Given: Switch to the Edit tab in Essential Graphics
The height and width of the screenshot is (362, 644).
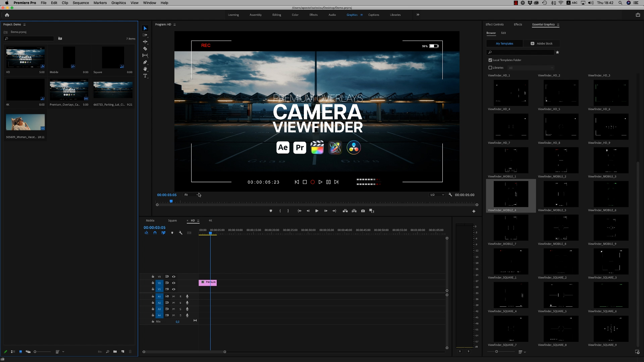Looking at the screenshot, I should (x=503, y=33).
